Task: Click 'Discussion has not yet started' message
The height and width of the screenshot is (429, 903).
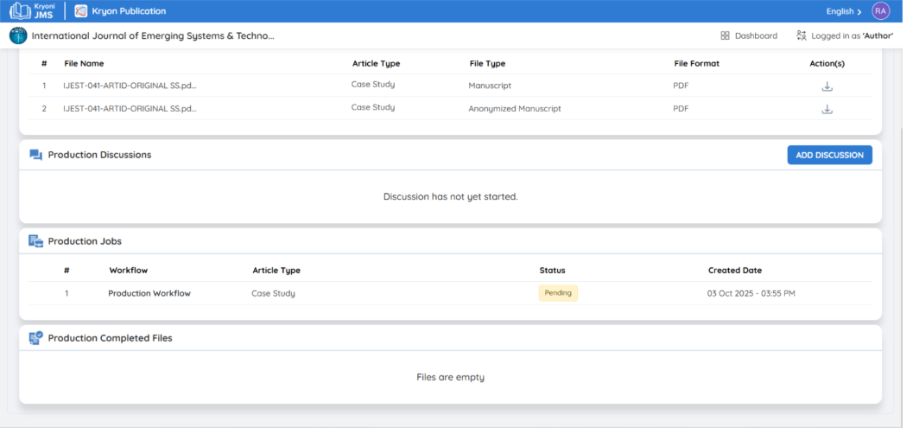Action: (450, 196)
